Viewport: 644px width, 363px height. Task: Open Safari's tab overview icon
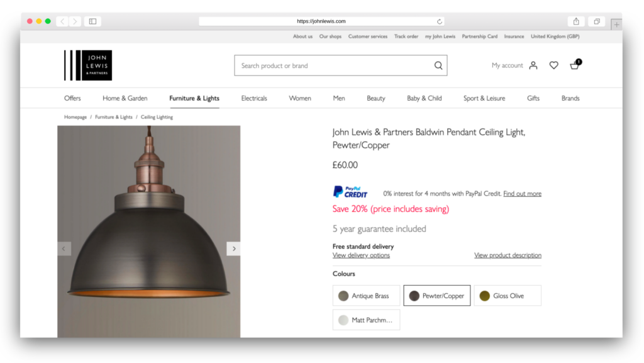pyautogui.click(x=596, y=21)
